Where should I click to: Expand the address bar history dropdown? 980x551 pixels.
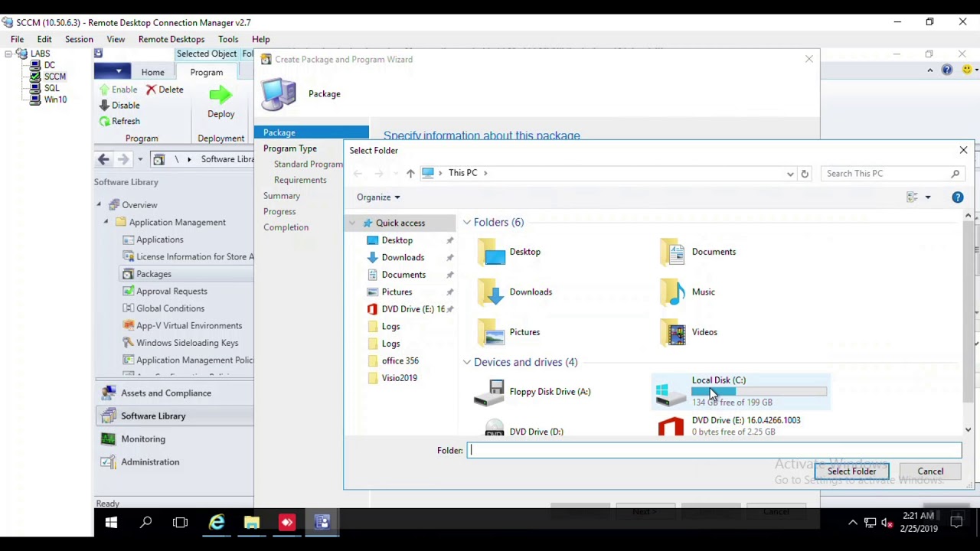[790, 174]
